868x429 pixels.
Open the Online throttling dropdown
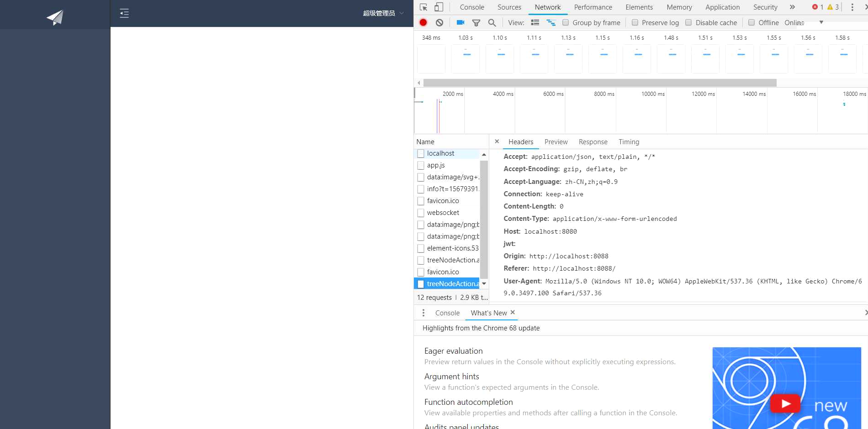coord(804,22)
